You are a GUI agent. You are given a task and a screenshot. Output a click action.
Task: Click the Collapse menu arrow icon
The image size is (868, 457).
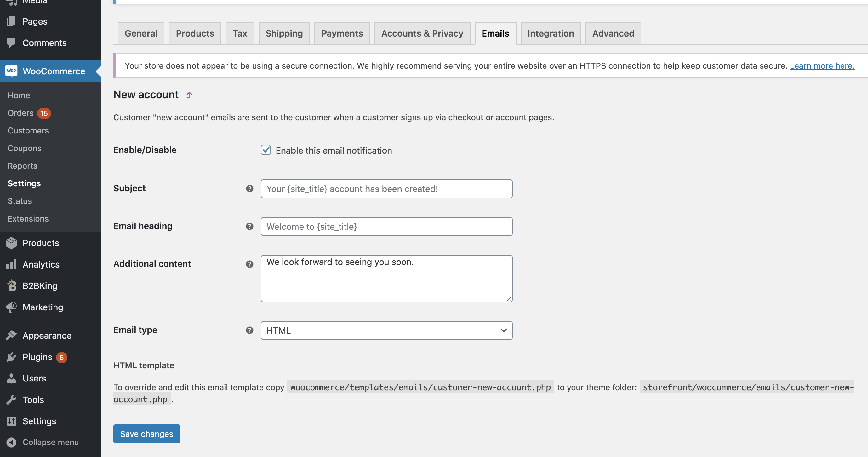tap(11, 442)
